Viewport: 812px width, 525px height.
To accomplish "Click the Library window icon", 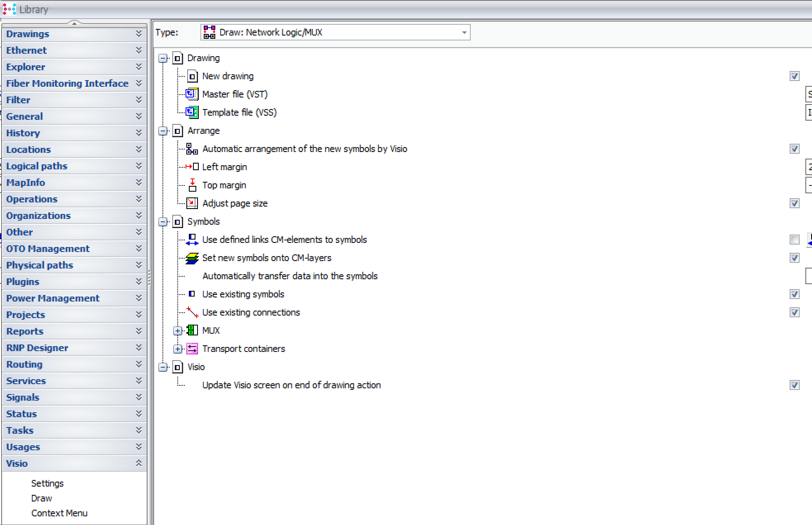I will (x=9, y=9).
